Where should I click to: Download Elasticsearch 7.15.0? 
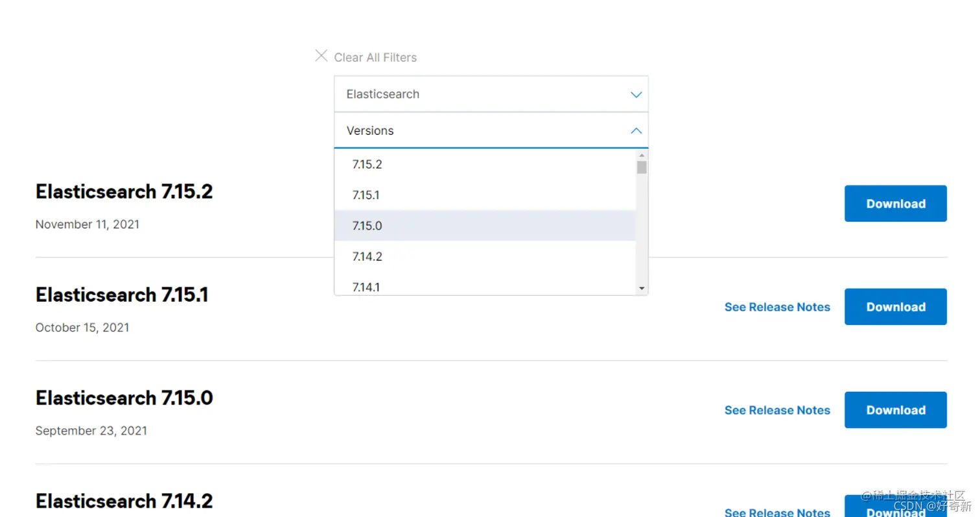point(895,410)
